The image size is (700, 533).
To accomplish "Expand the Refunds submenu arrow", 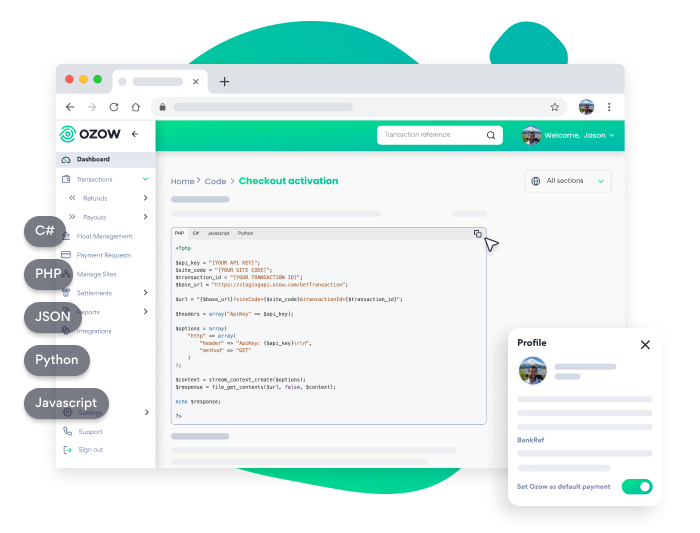I will pos(145,198).
